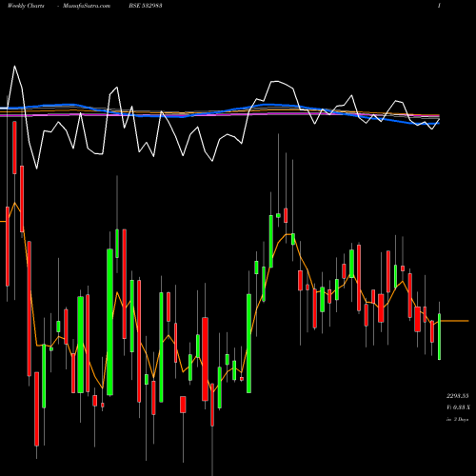Click the 'BSE 532983' ticker text
The image size is (476, 476).
point(146,6)
